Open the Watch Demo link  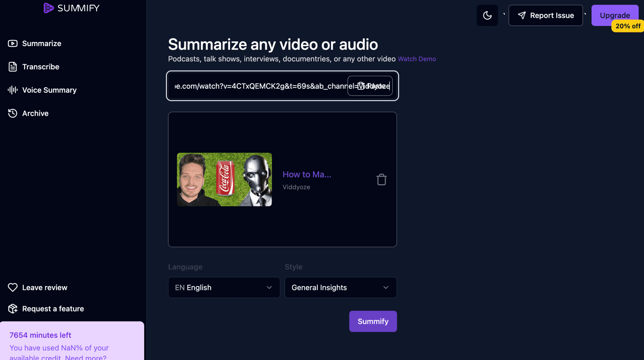[x=417, y=59]
